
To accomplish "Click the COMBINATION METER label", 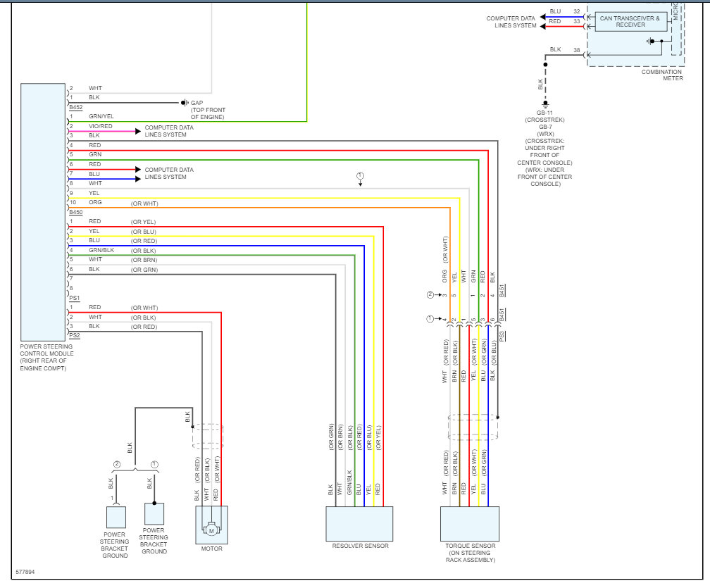I will click(662, 75).
